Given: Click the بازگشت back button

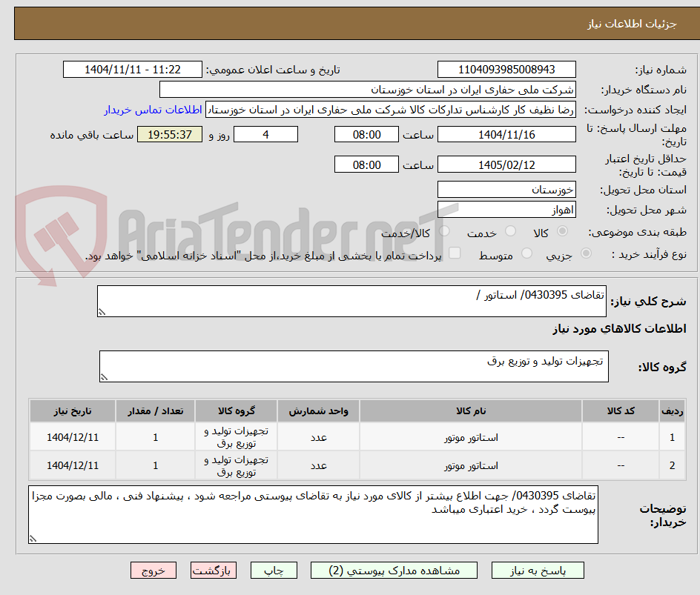Looking at the screenshot, I should click(x=213, y=570).
